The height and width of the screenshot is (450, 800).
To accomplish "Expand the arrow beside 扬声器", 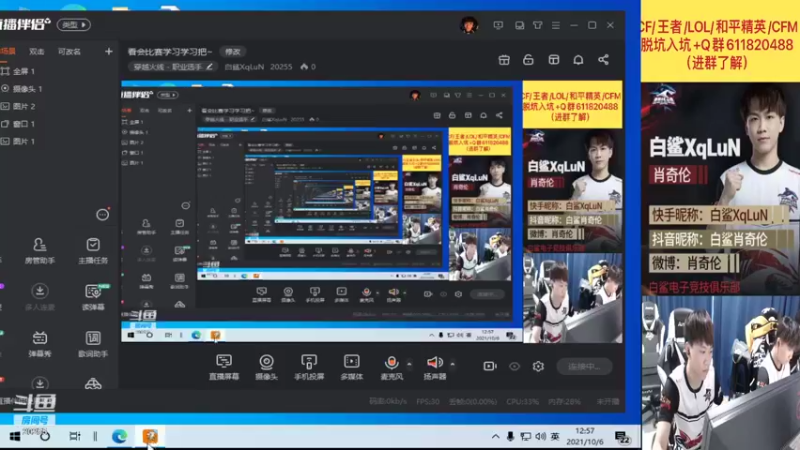I will coord(453,364).
